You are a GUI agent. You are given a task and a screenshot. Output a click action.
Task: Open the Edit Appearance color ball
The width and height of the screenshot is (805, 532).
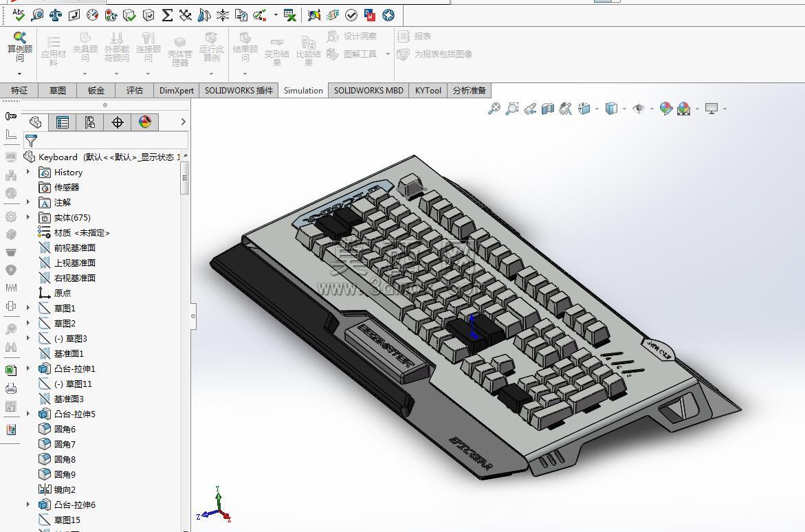(666, 109)
